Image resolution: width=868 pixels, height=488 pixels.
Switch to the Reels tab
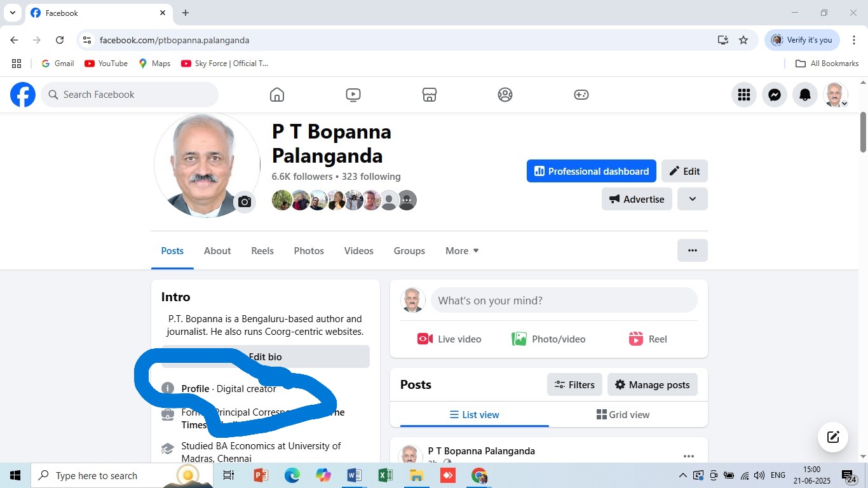(x=262, y=251)
